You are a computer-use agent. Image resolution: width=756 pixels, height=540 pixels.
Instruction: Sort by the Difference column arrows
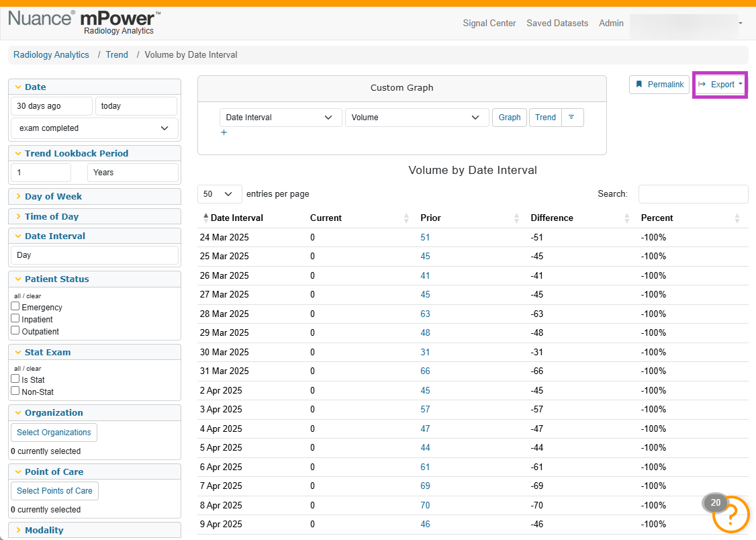point(626,218)
